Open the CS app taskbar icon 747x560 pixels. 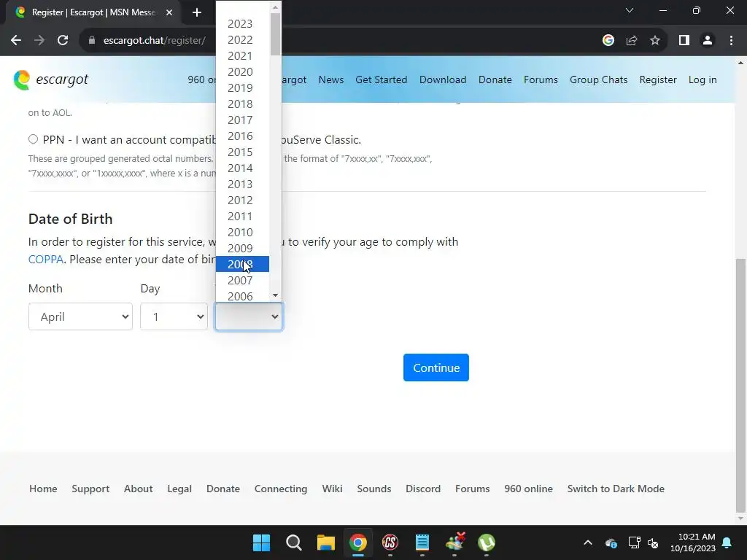[390, 542]
